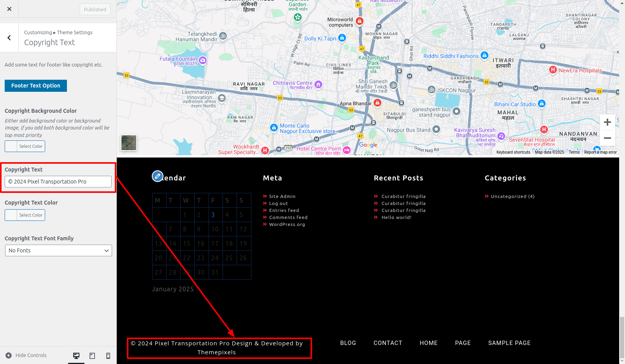The width and height of the screenshot is (625, 364).
Task: Click Hide Controls collapse button
Action: 26,355
